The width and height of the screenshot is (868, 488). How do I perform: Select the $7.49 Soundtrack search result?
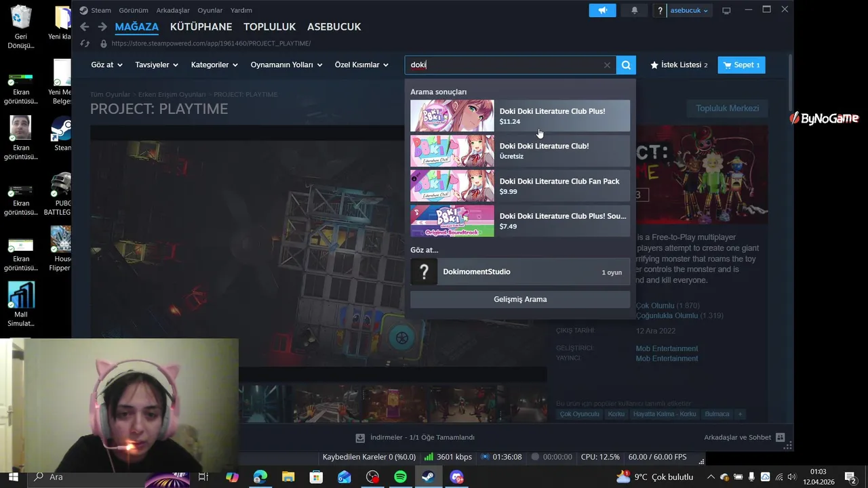(520, 220)
